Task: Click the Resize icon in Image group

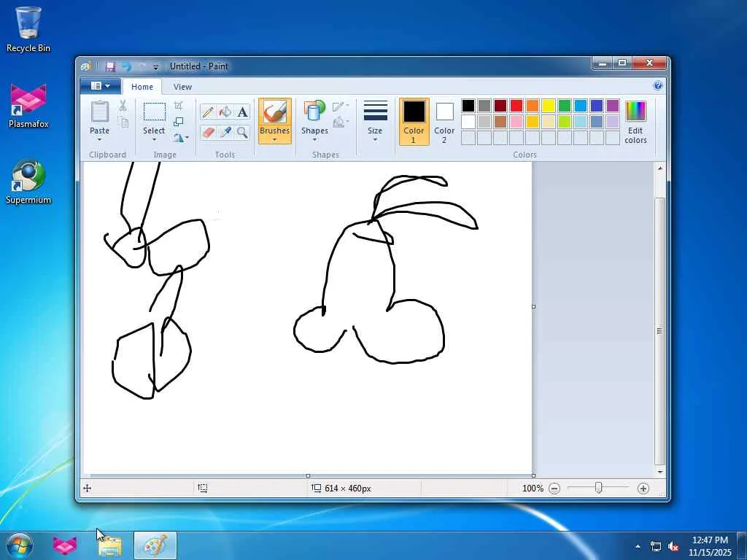Action: pos(178,122)
